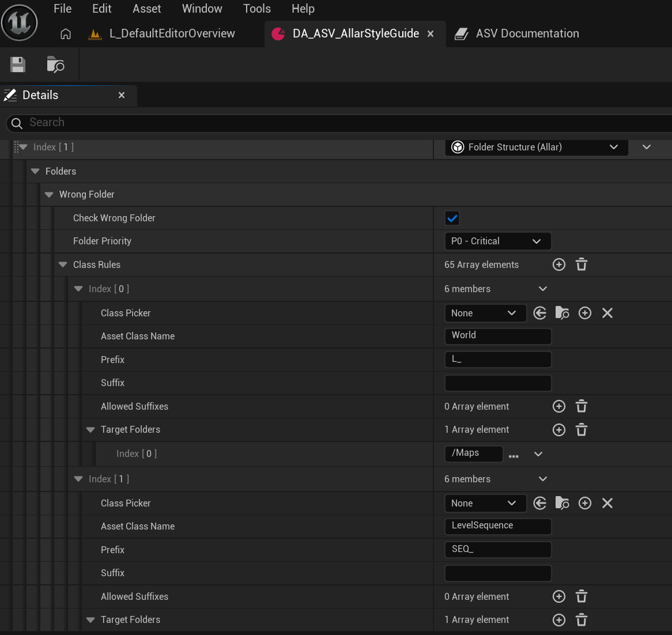672x635 pixels.
Task: Delete Target Folders elements for World rule
Action: click(x=581, y=430)
